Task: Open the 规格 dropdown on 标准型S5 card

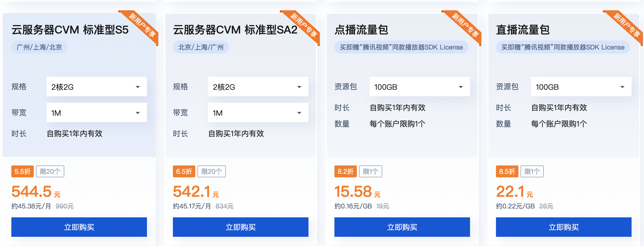Action: [96, 87]
